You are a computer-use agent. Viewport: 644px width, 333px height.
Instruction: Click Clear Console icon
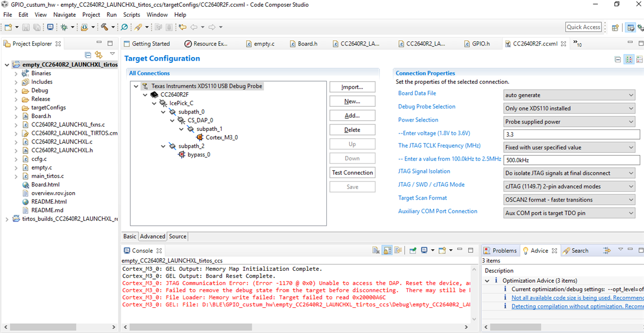(376, 251)
